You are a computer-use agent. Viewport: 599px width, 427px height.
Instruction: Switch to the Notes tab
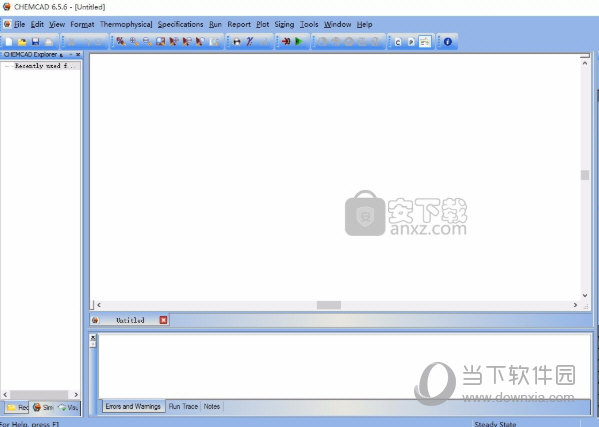(x=212, y=406)
